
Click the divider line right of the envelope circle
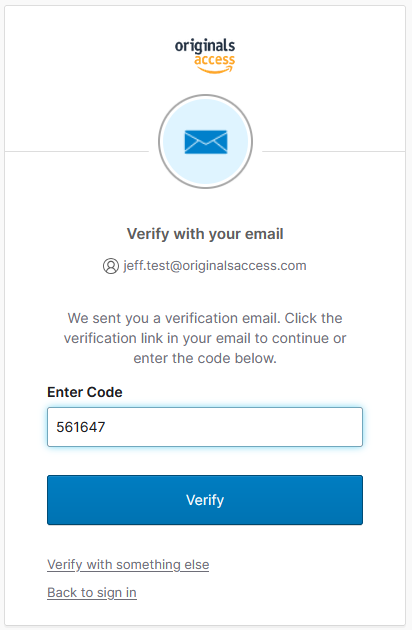click(334, 152)
